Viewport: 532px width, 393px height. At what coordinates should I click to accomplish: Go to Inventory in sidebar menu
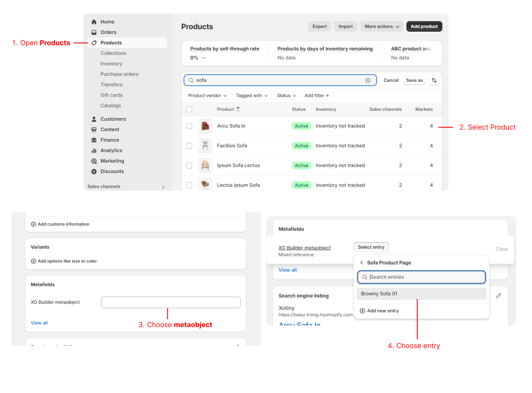coord(111,64)
